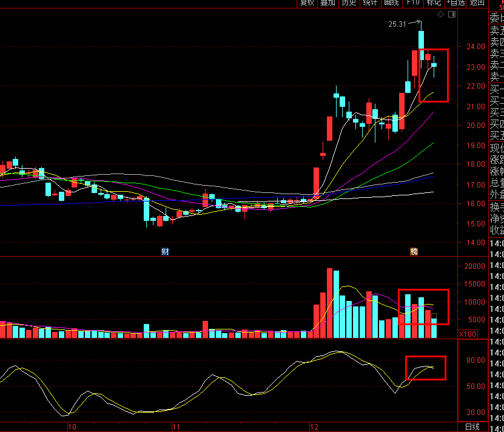Screen dimensions: 504x432
Task: Select the 叠加 overlay toolbar button
Action: tap(328, 3)
